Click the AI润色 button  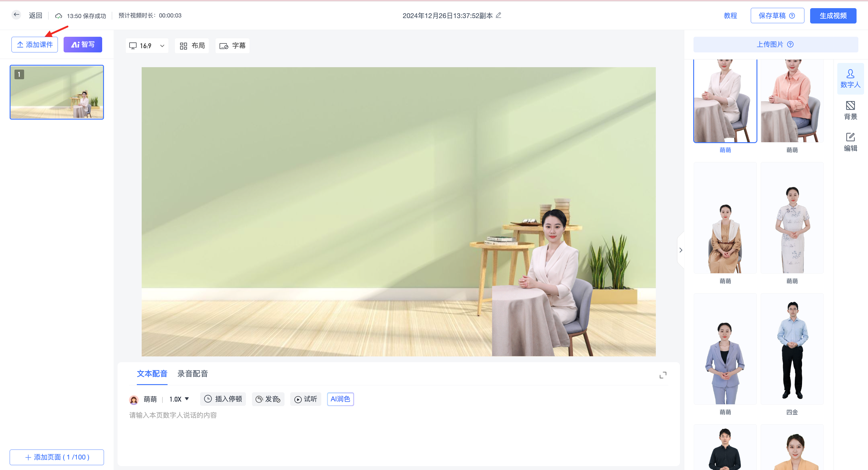coord(340,399)
